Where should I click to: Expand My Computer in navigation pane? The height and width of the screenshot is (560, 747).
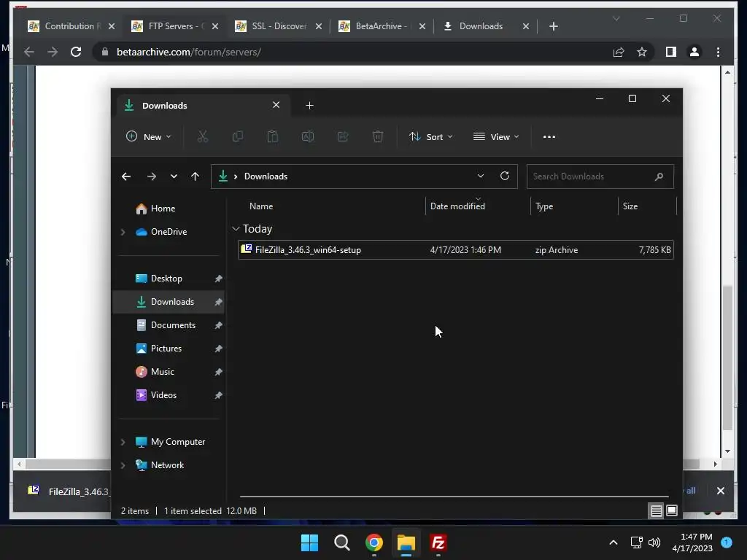123,442
